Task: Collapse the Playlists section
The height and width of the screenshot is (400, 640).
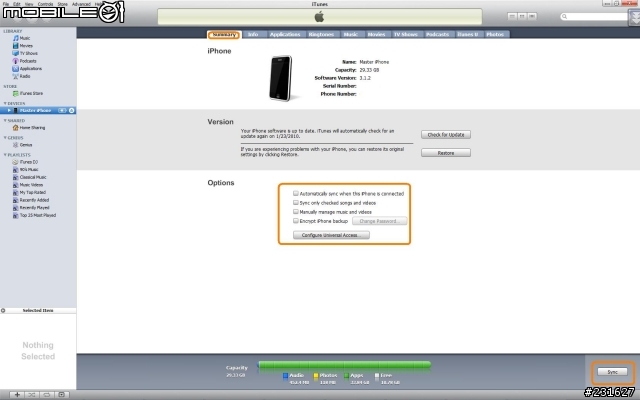Action: click(x=5, y=155)
